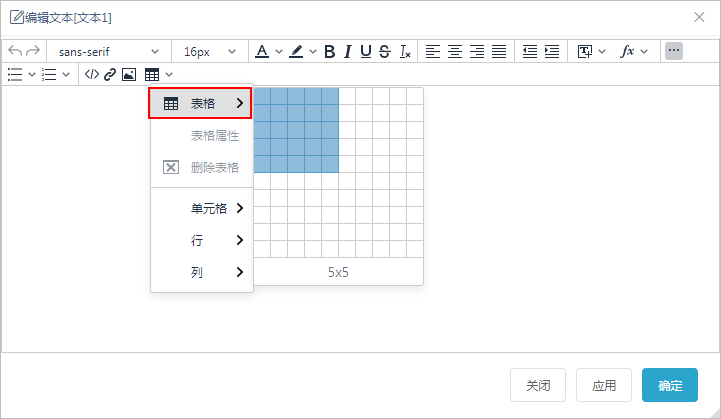Redo the last edit

33,51
